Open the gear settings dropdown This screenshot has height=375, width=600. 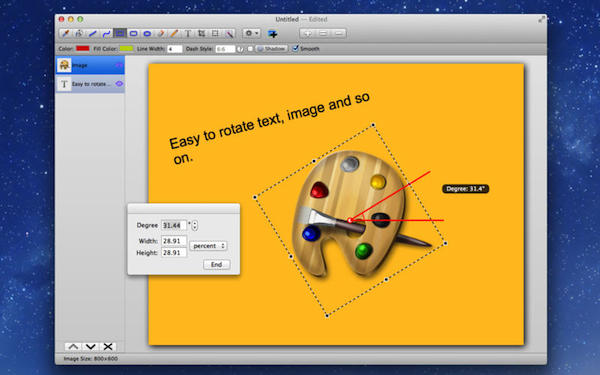252,33
